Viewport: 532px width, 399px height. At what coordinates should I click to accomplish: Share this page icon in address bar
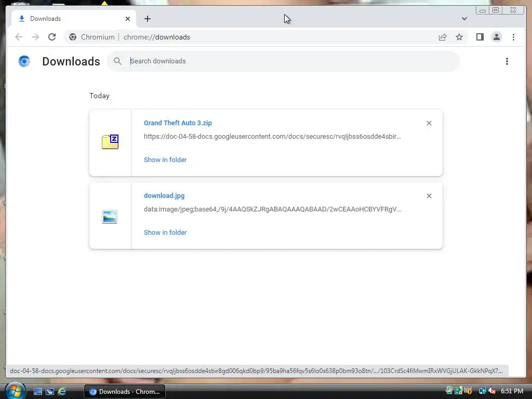pyautogui.click(x=443, y=37)
